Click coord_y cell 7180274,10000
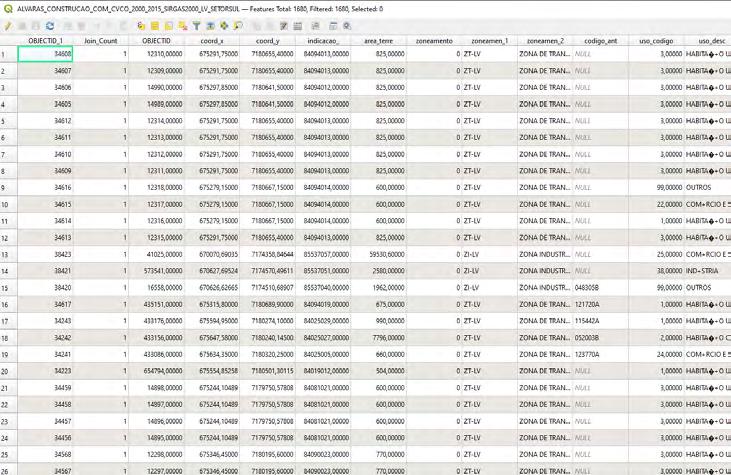Image resolution: width=731 pixels, height=475 pixels. (268, 321)
